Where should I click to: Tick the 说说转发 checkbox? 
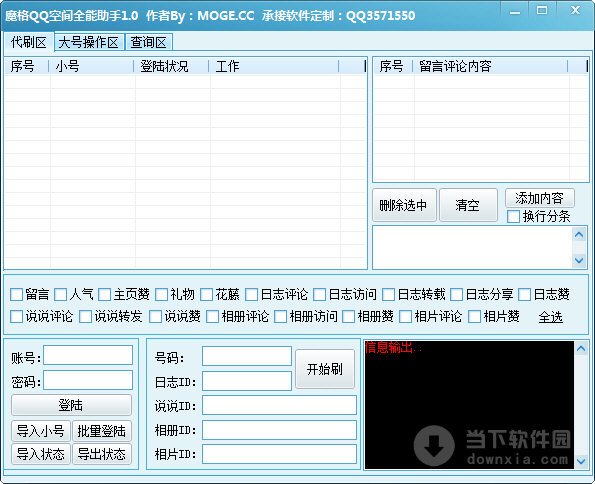(x=86, y=317)
